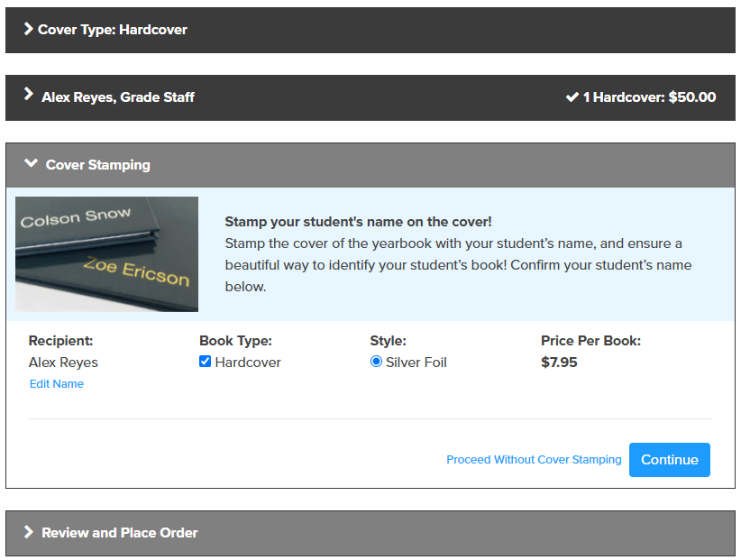This screenshot has width=741, height=560.
Task: Collapse the Cover Stamping section chevron
Action: (x=32, y=163)
